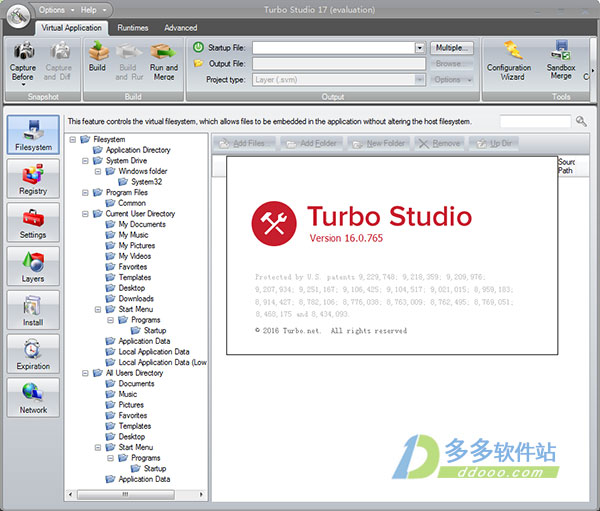Open the Layers panel
The image size is (600, 511).
click(x=33, y=266)
